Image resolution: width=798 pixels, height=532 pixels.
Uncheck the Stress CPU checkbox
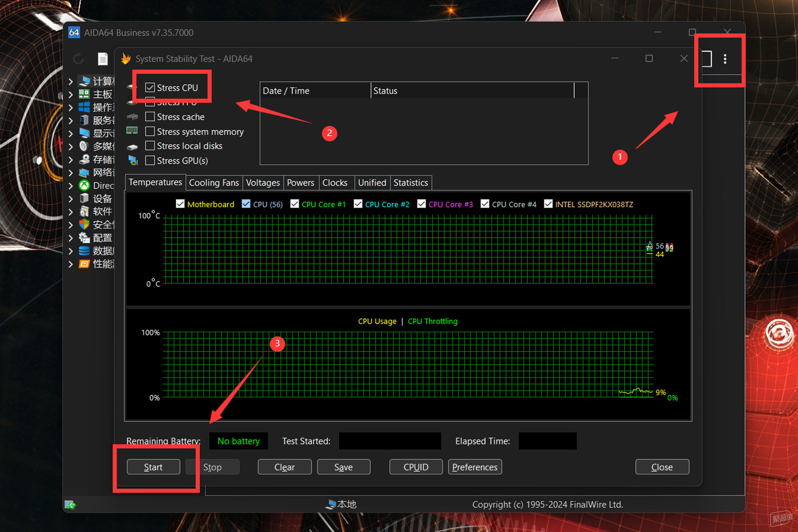click(x=150, y=87)
